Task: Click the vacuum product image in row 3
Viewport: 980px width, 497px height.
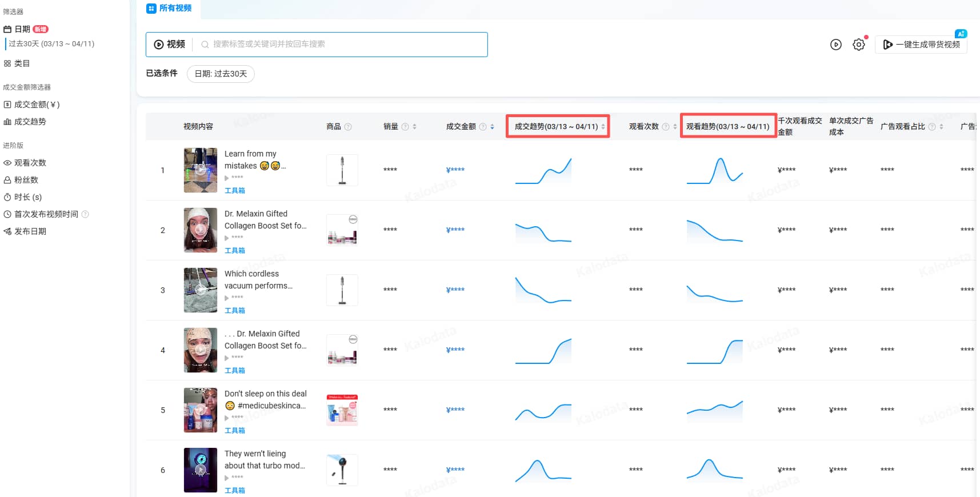Action: (342, 290)
